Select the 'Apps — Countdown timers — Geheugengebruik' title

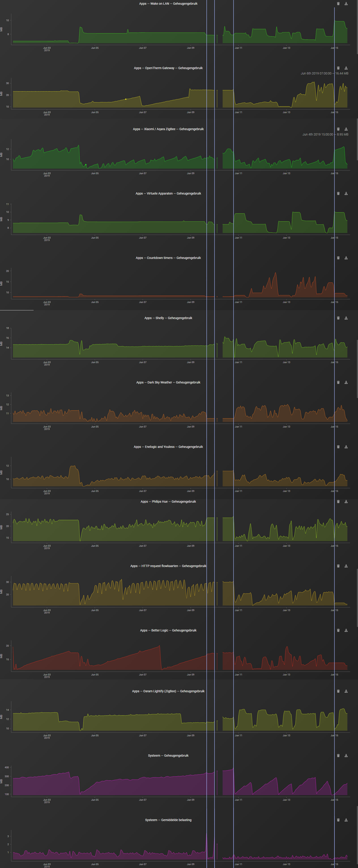[168, 258]
